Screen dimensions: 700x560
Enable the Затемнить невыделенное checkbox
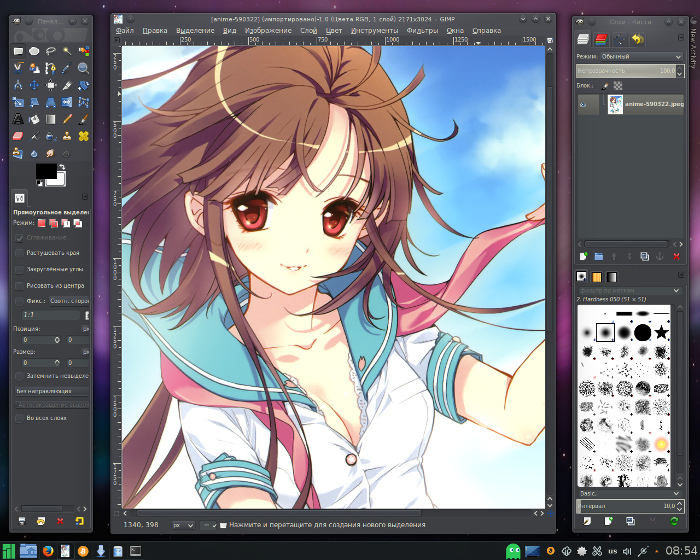tap(19, 376)
